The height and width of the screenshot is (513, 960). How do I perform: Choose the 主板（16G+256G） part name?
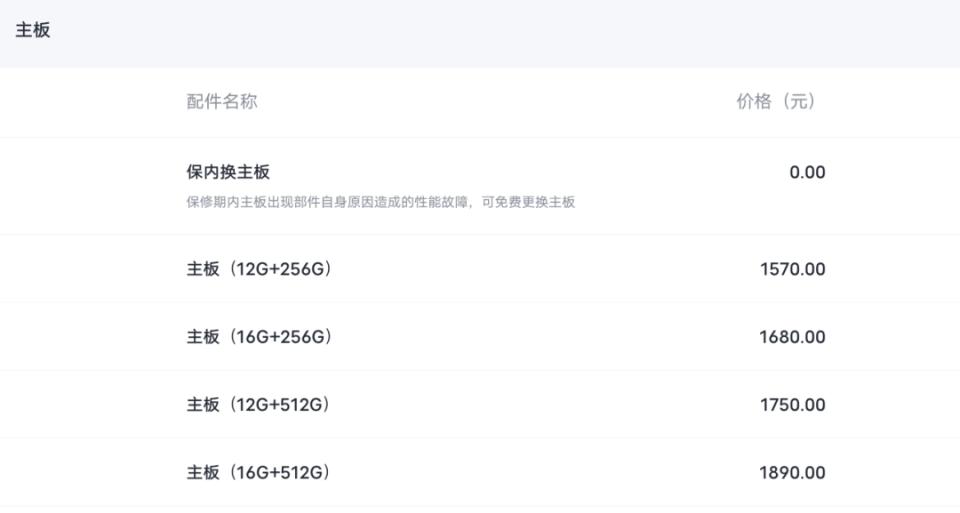[x=259, y=337]
